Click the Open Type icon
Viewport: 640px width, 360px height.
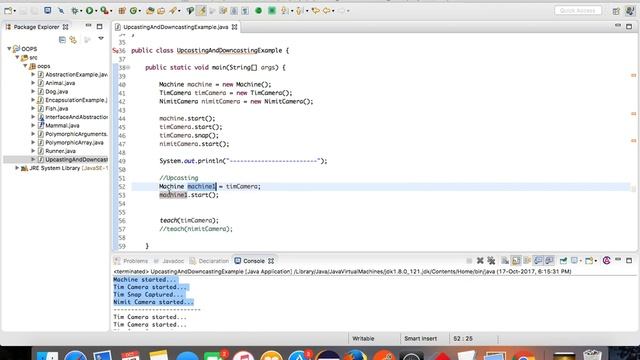point(150,11)
